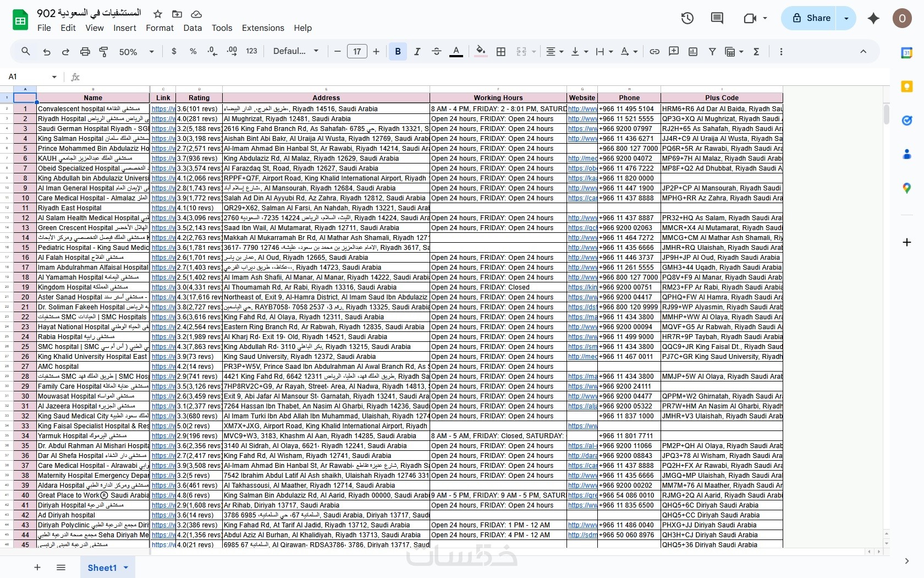Image resolution: width=924 pixels, height=578 pixels.
Task: Toggle italic formatting
Action: (x=417, y=51)
